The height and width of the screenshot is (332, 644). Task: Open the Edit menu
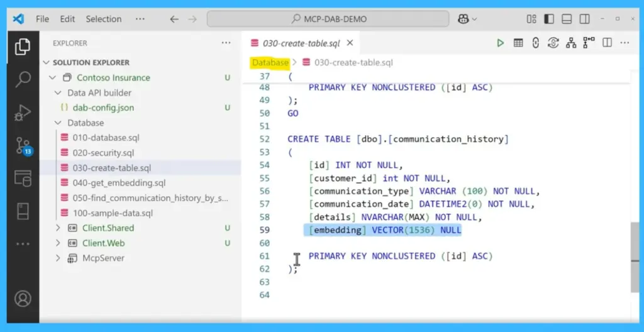67,19
